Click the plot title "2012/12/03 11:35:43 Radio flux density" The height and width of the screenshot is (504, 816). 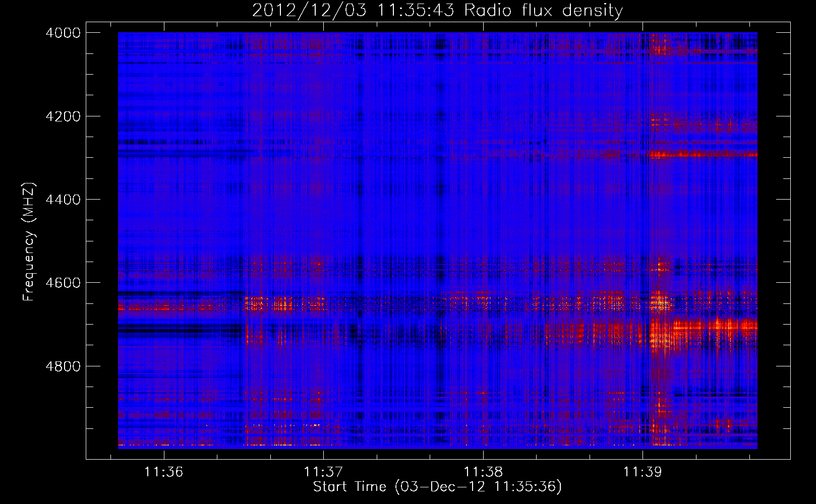coord(437,11)
